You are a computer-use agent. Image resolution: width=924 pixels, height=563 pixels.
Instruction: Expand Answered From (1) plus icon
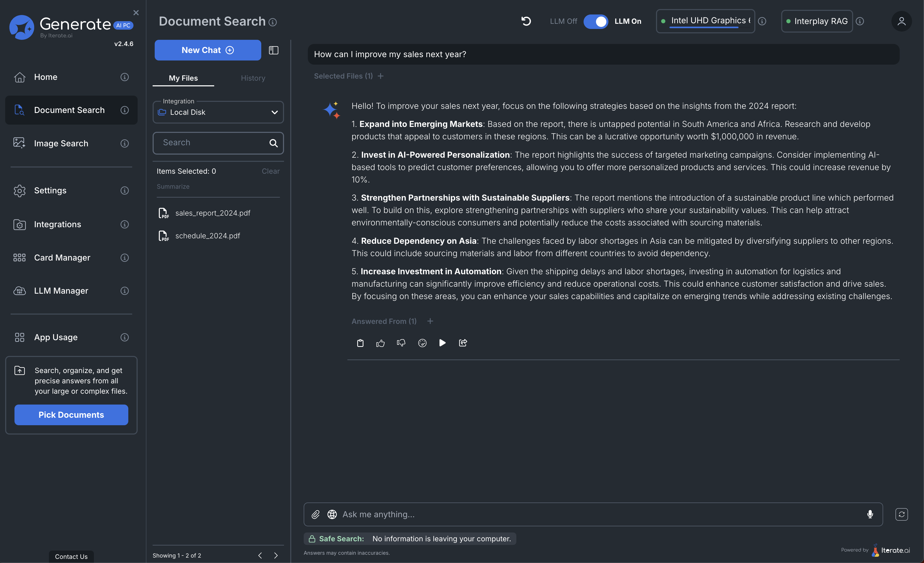(430, 321)
